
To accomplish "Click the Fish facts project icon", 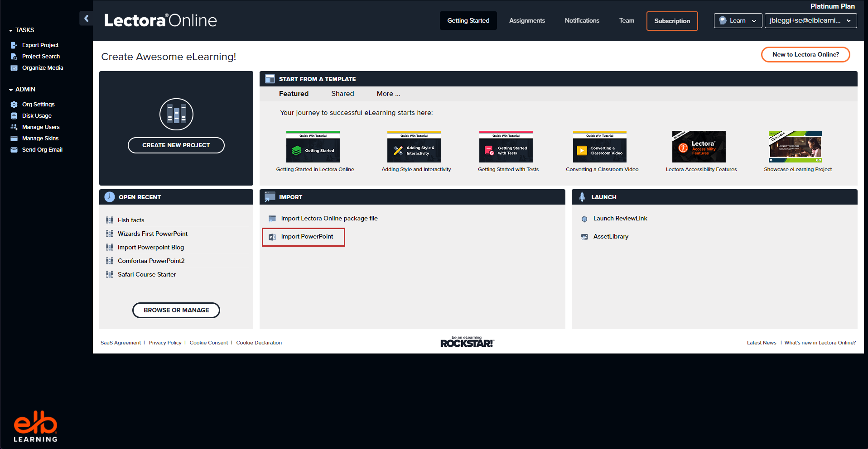I will point(110,220).
